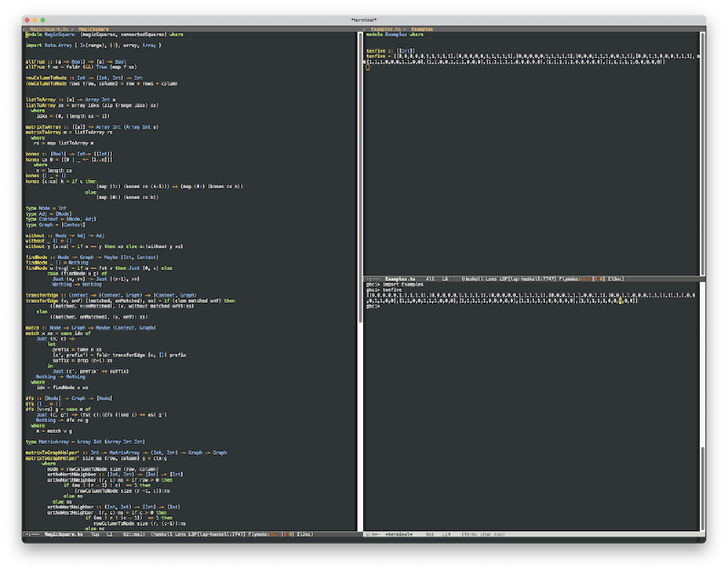Click Flymake indicator in MagicSquare.hs mode line
Viewport: 728px width, 572px height.
coord(270,535)
